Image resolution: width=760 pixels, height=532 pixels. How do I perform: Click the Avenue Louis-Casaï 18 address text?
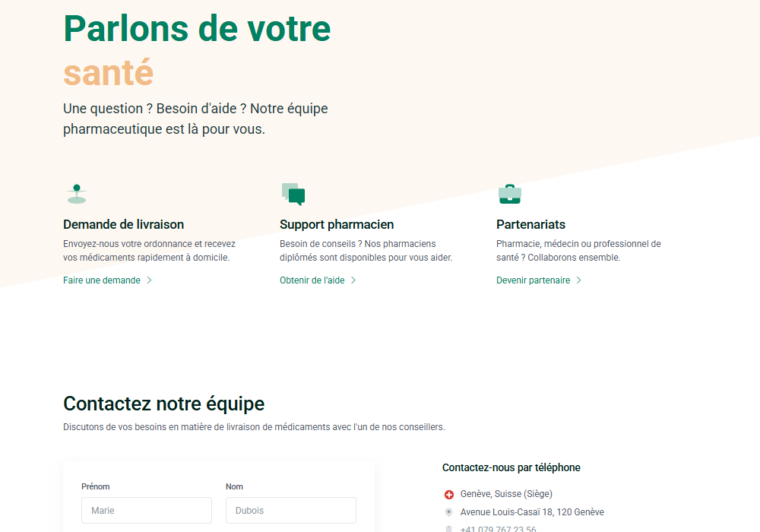pyautogui.click(x=532, y=512)
